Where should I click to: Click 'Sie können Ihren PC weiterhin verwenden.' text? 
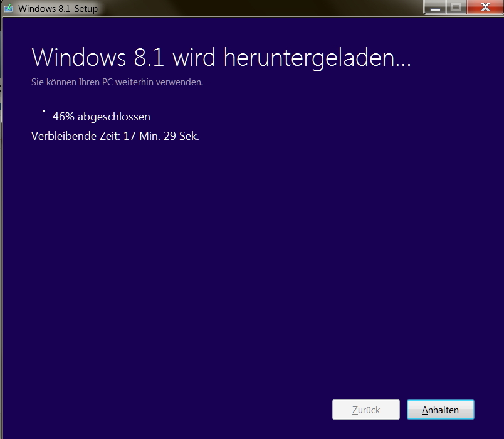[117, 82]
